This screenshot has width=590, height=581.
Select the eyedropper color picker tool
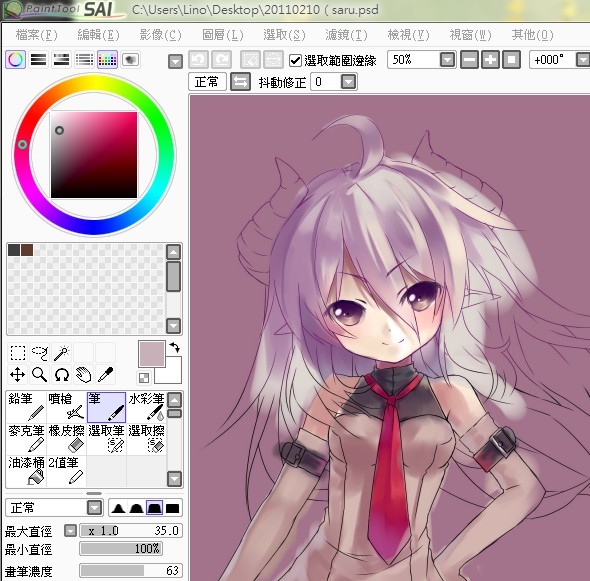[x=105, y=375]
